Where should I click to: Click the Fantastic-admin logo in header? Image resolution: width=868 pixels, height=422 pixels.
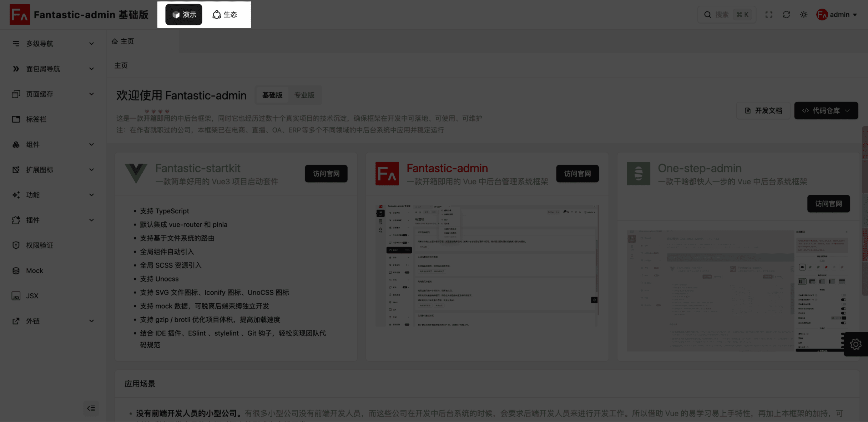(x=20, y=15)
